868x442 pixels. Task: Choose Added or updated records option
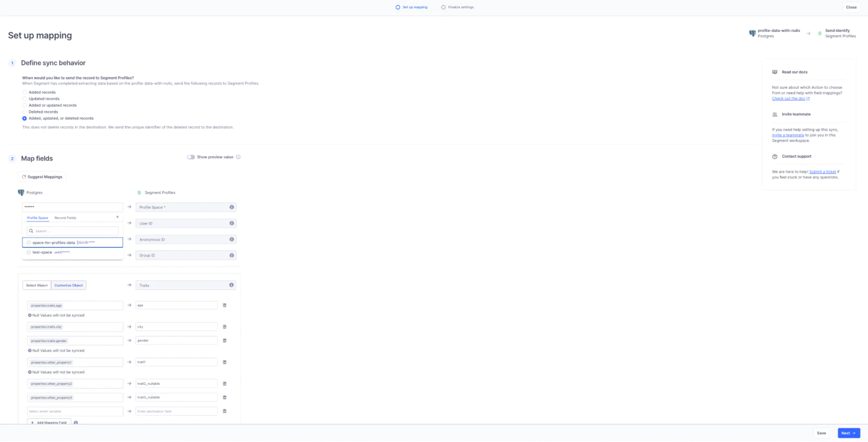click(24, 105)
